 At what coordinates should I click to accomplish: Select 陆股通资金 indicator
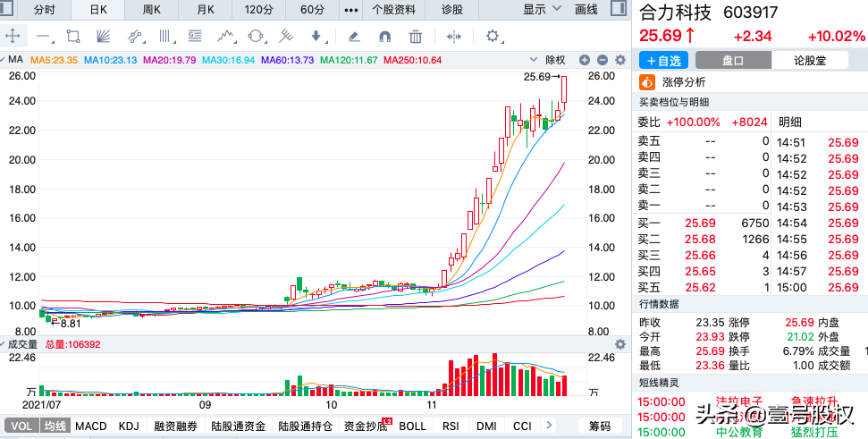tap(239, 426)
